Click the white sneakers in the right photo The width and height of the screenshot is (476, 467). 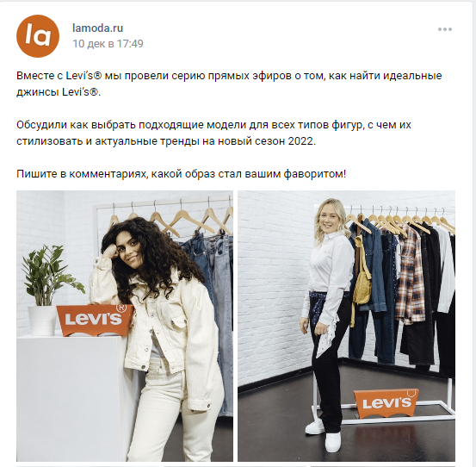point(325,434)
